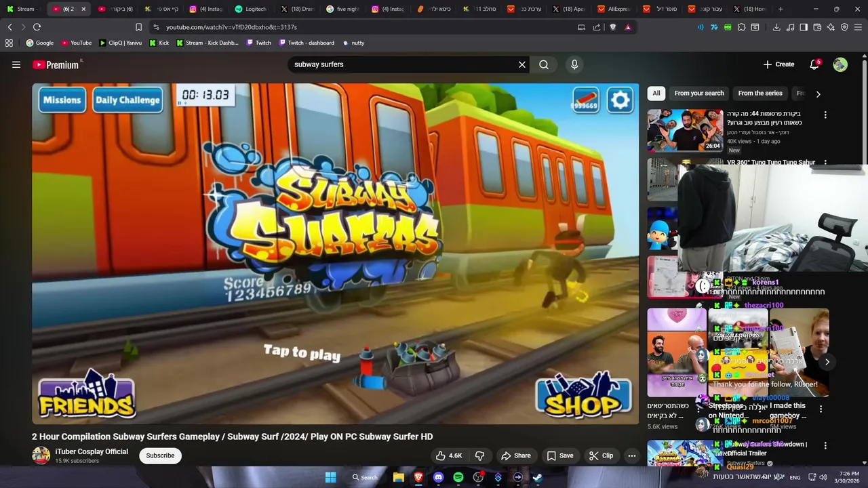Open the account avatar menu
Viewport: 868px width, 488px height.
pos(840,64)
